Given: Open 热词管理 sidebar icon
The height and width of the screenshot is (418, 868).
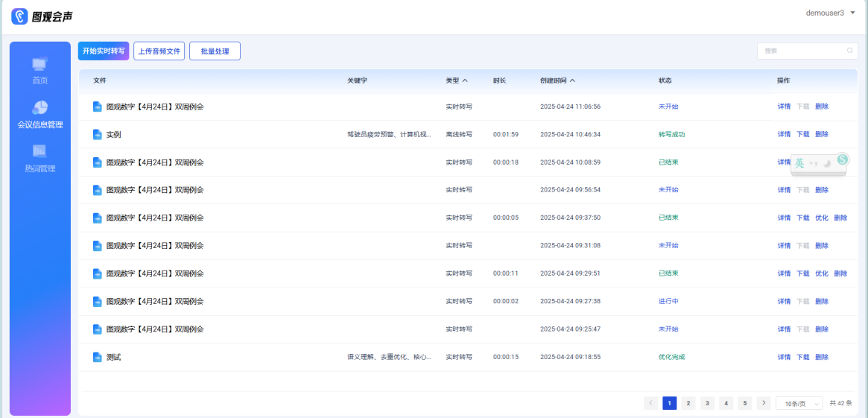Looking at the screenshot, I should (39, 152).
